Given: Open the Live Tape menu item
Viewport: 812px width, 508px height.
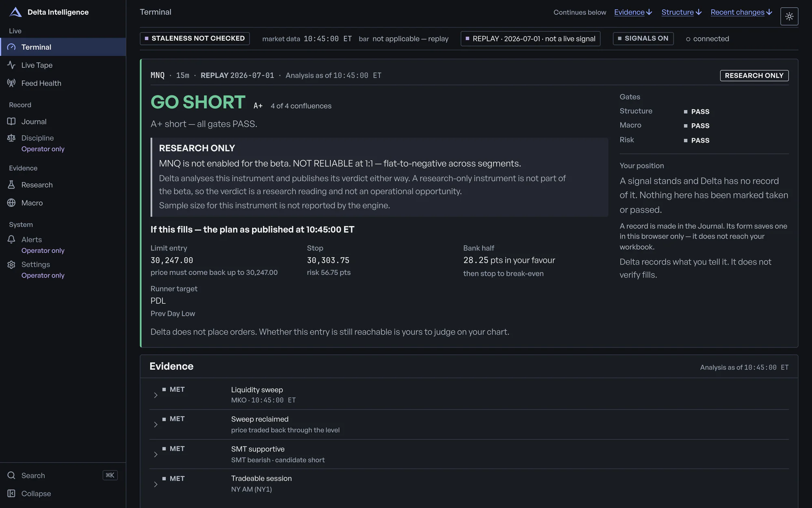Looking at the screenshot, I should pyautogui.click(x=63, y=65).
